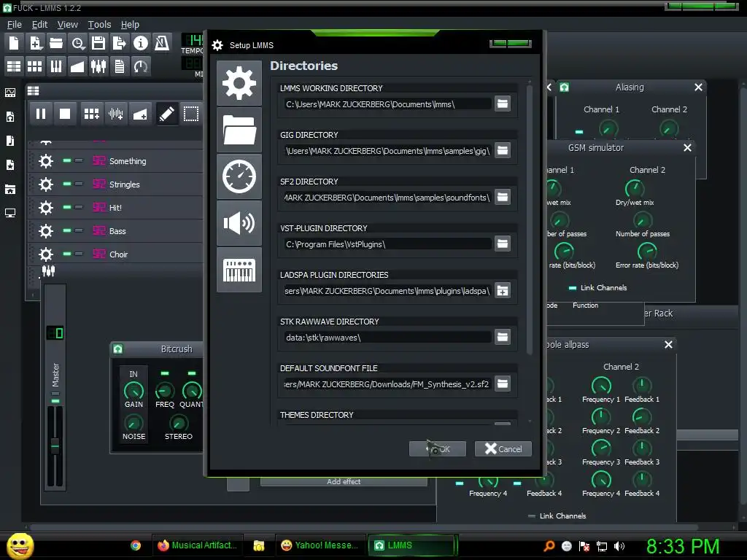The image size is (747, 560).
Task: Open Something track settings gear
Action: (x=46, y=161)
